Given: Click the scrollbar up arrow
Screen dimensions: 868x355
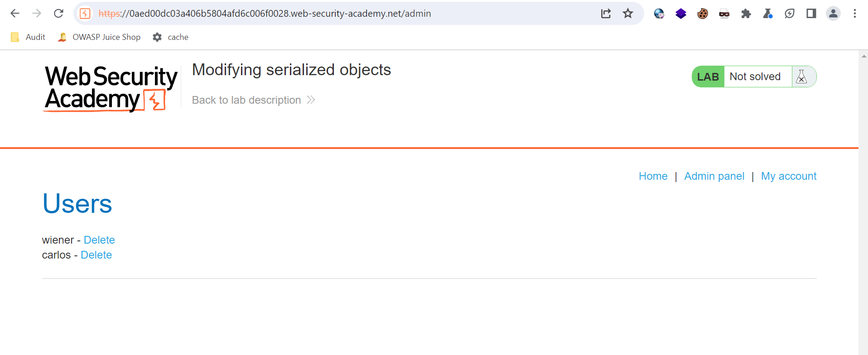Looking at the screenshot, I should (x=863, y=56).
